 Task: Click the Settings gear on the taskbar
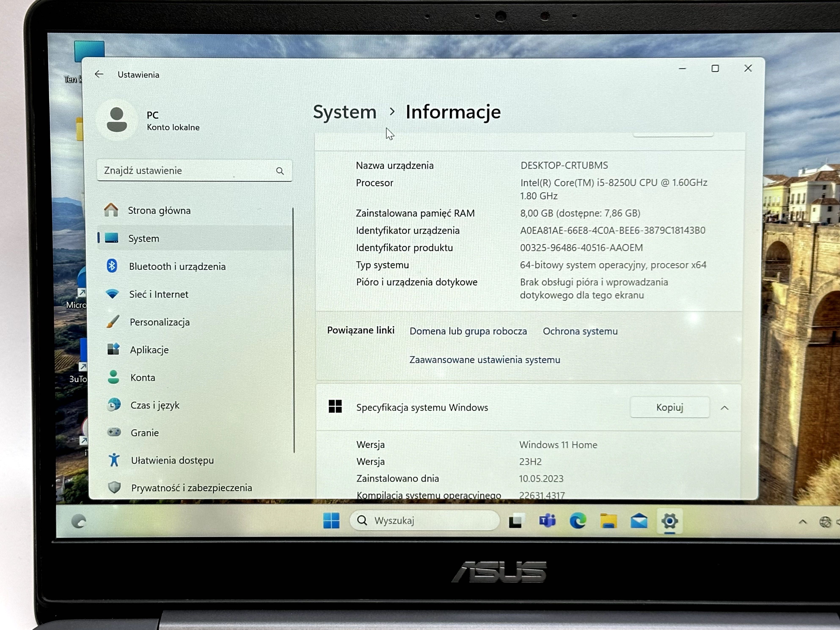[669, 521]
